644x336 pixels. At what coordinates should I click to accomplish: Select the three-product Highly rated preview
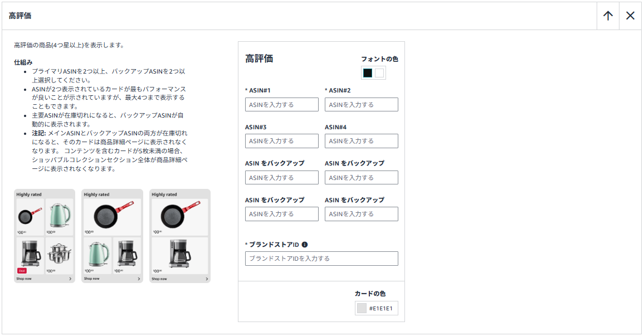(112, 236)
